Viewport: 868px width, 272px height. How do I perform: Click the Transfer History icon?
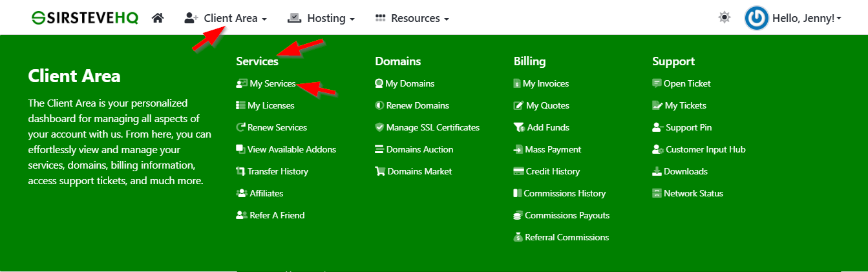point(241,171)
